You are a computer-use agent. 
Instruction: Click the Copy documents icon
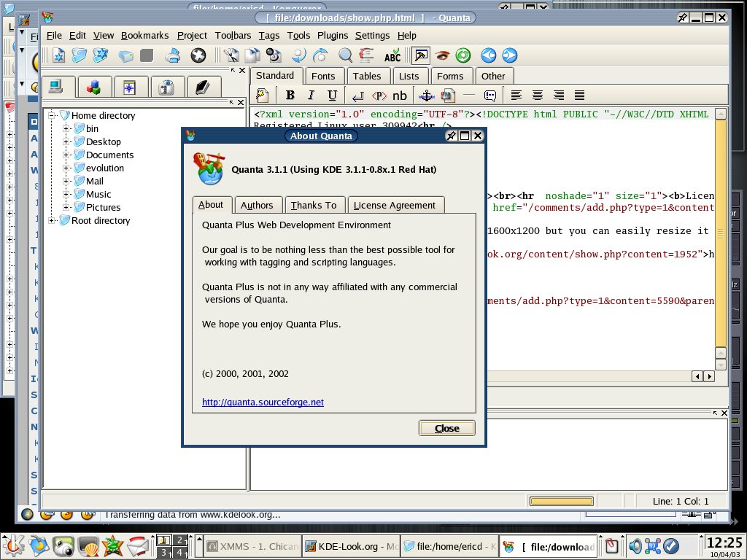click(x=252, y=55)
